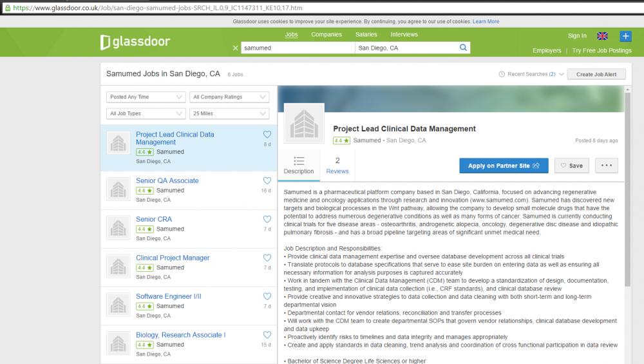Open the three-dots more options button
644x364 pixels.
pos(606,166)
